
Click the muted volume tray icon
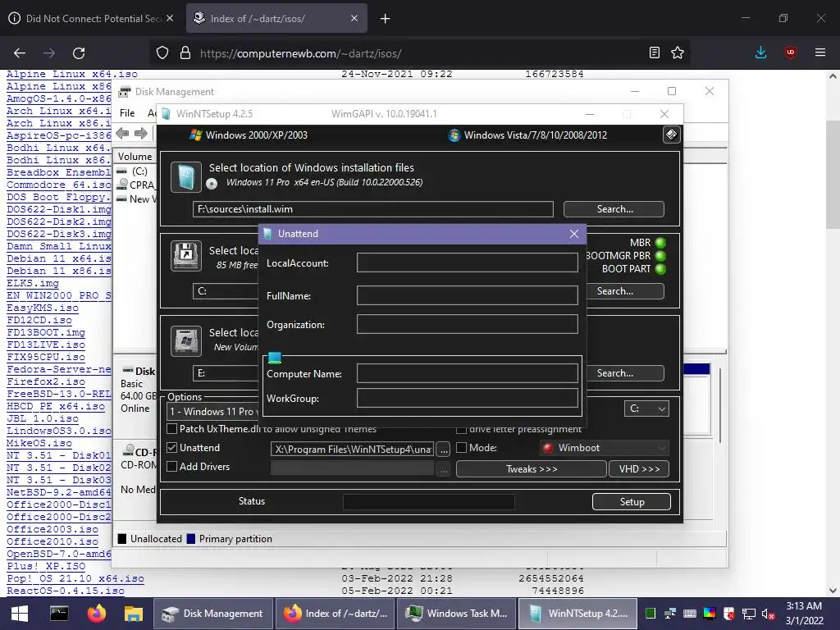pyautogui.click(x=768, y=614)
